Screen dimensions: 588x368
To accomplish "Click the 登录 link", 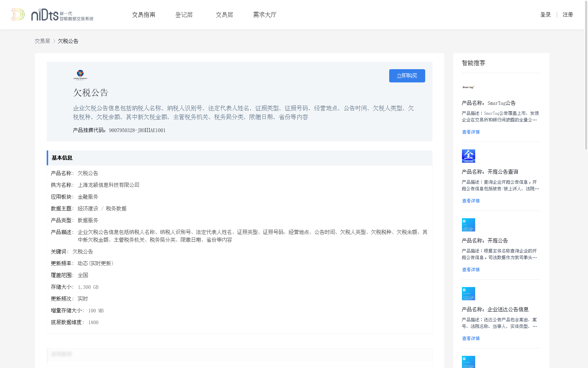I will point(545,15).
